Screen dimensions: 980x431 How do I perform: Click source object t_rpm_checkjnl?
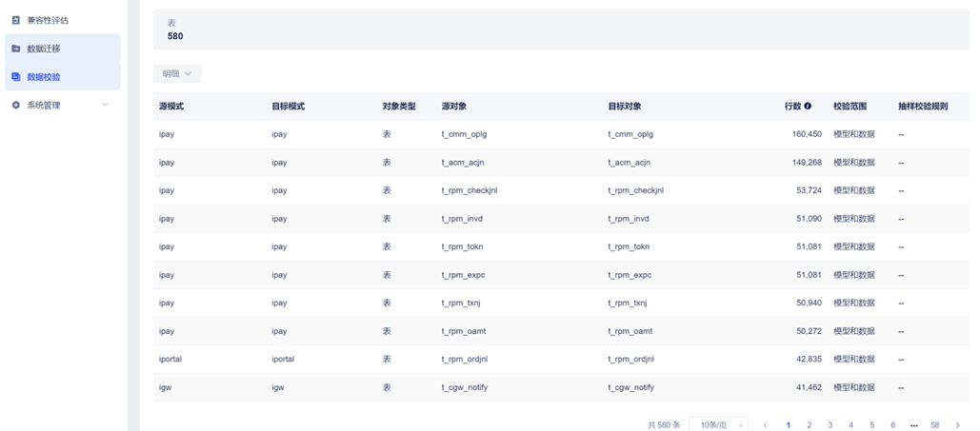(469, 190)
